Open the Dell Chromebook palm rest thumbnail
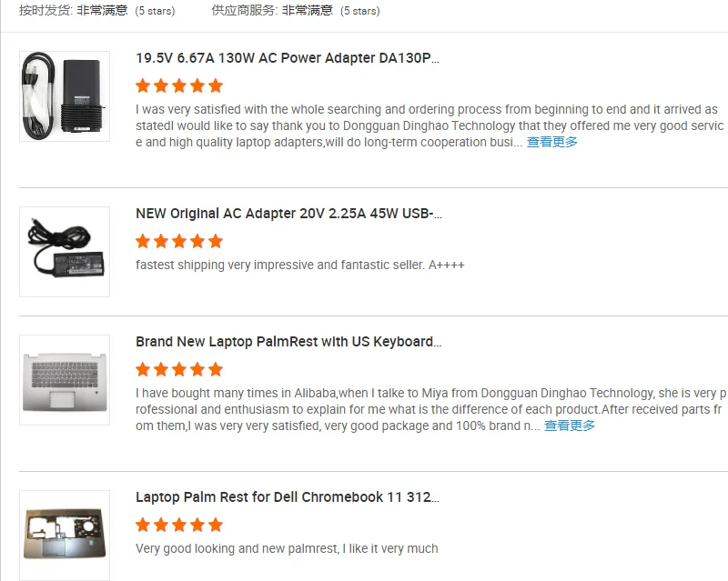This screenshot has width=728, height=581. point(65,535)
